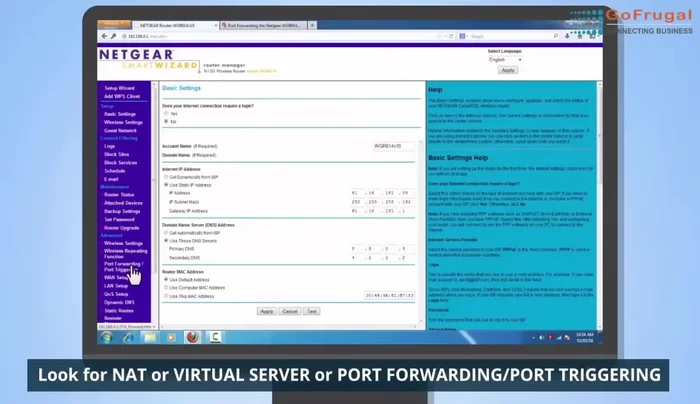Click the search magnifier in the search box
Image resolution: width=700 pixels, height=404 pixels.
point(555,36)
